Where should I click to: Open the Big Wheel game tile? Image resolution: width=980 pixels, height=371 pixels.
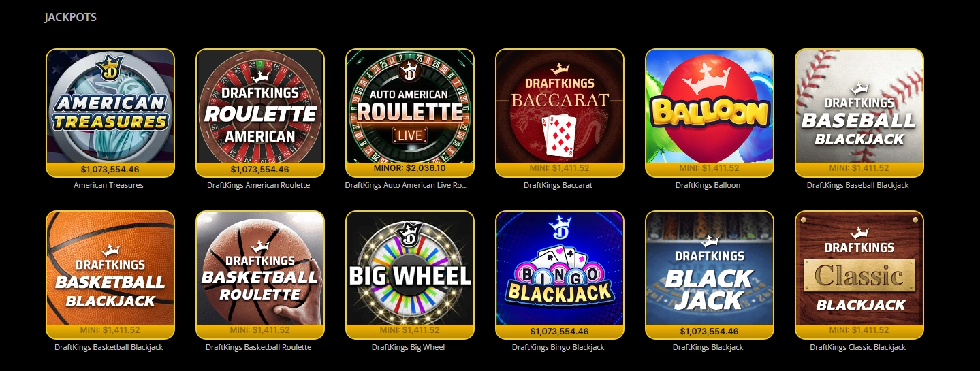409,274
